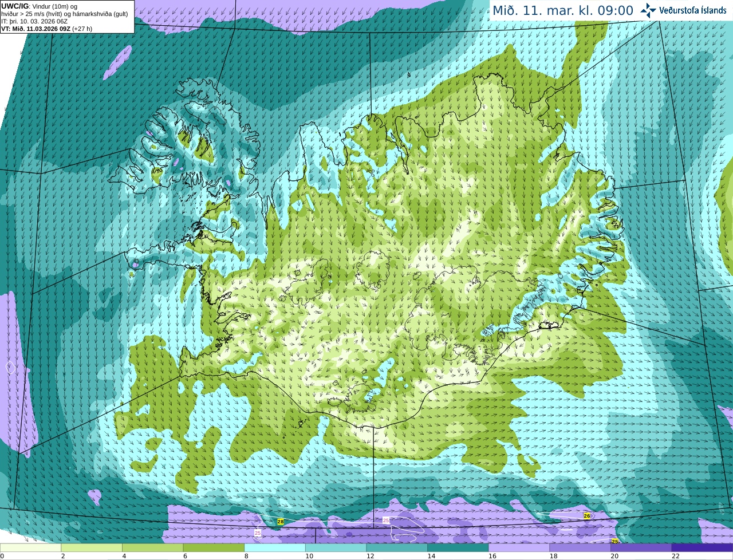Select the 0–2 m/s cream legend swatch

tap(30, 547)
